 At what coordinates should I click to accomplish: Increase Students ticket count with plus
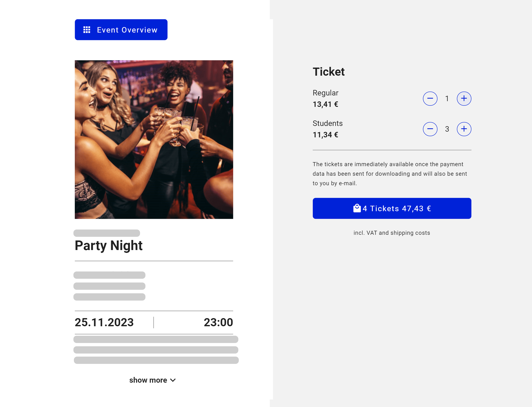(x=464, y=129)
